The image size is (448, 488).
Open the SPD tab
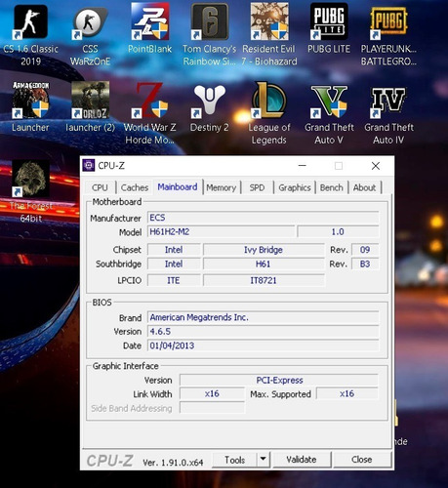point(257,187)
